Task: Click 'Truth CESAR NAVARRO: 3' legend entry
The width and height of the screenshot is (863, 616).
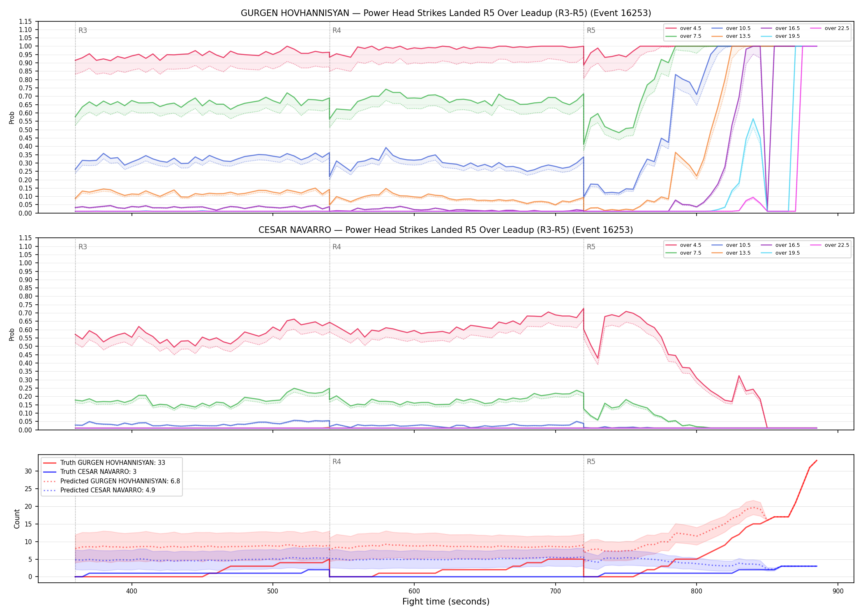Action: [x=90, y=472]
